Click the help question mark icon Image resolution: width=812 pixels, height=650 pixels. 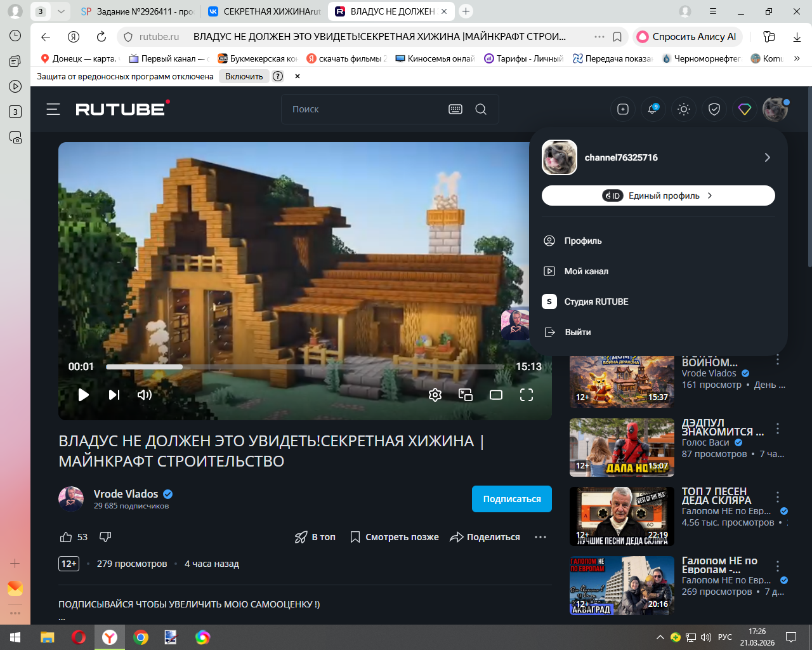coord(278,76)
